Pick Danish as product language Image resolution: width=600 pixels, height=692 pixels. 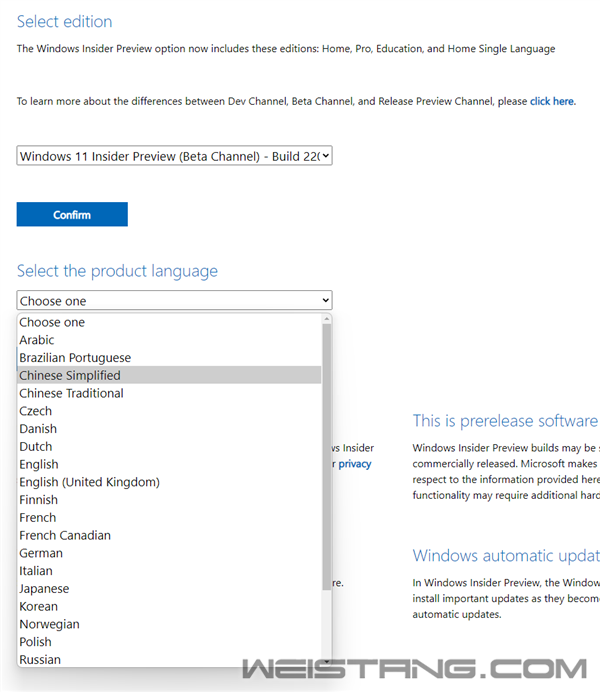pos(170,429)
